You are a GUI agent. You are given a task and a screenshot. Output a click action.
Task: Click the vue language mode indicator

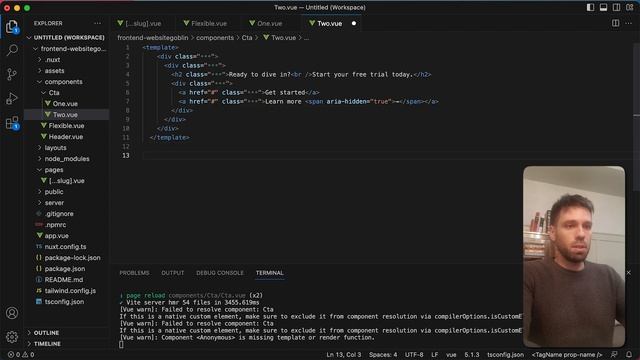coord(451,355)
